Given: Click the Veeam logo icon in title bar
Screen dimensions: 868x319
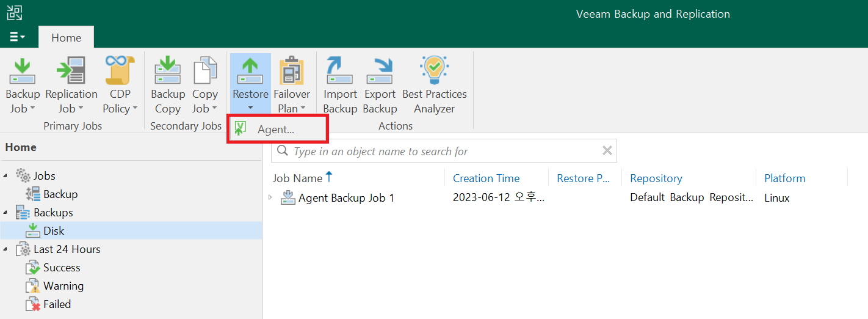Looking at the screenshot, I should [15, 13].
